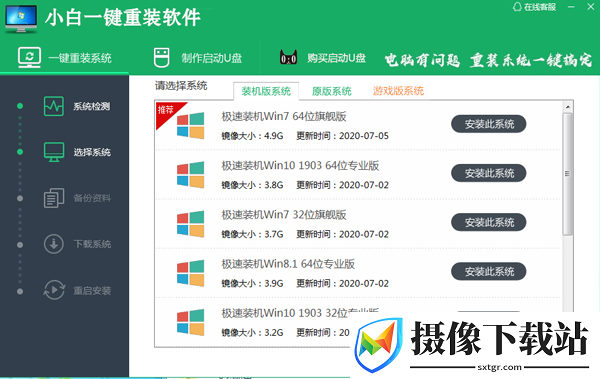Click Windows logo of Win8.1 64位专业版
The height and width of the screenshot is (379, 600).
point(191,273)
